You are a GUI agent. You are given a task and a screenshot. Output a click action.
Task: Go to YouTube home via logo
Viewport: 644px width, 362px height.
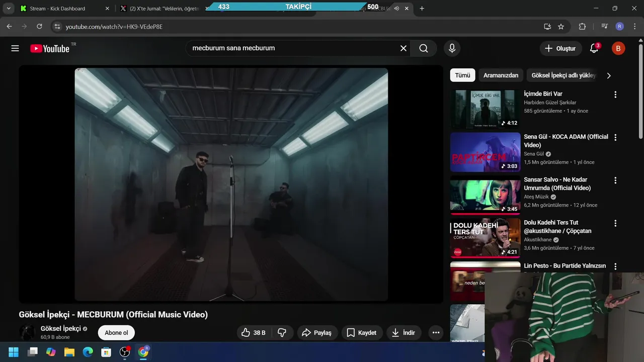coord(50,48)
